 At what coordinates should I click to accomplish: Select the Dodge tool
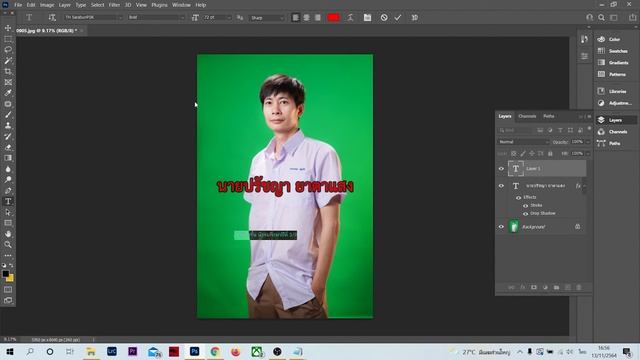pos(8,180)
